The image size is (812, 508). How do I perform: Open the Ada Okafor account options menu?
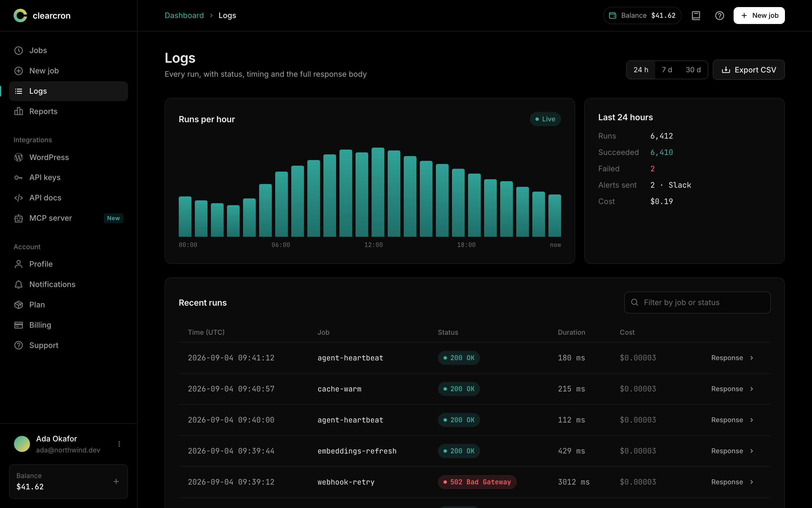tap(119, 444)
